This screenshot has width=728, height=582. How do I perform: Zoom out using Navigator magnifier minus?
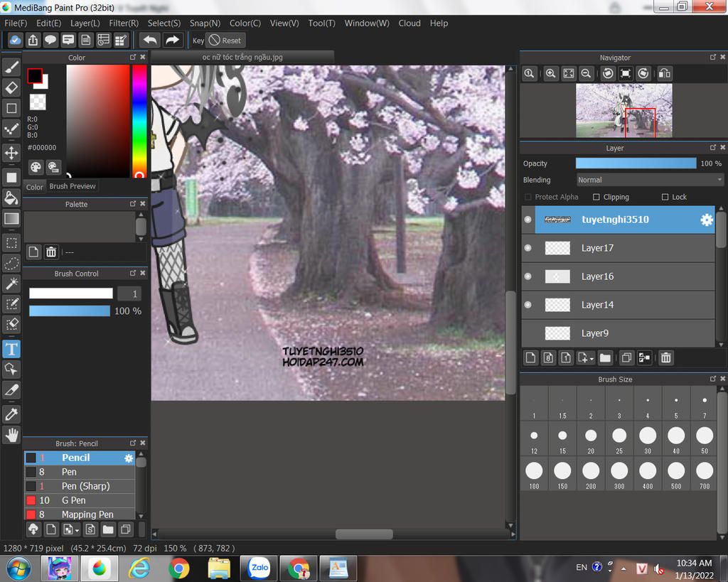[586, 73]
